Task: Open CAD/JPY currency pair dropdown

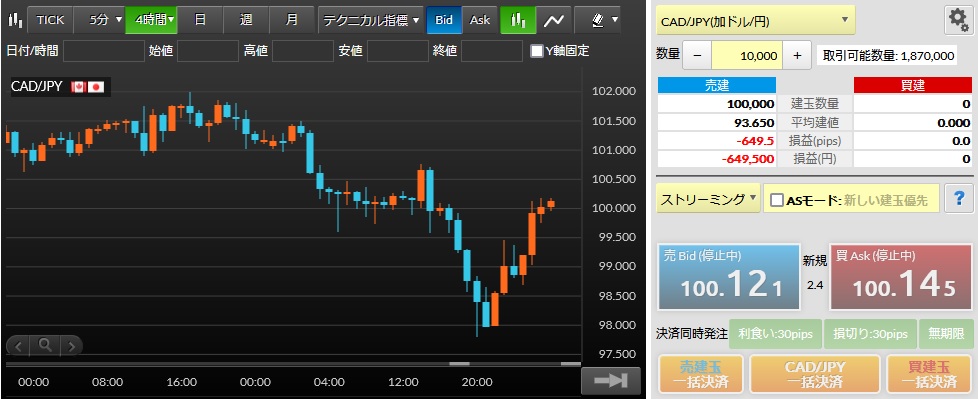Action: pos(755,21)
